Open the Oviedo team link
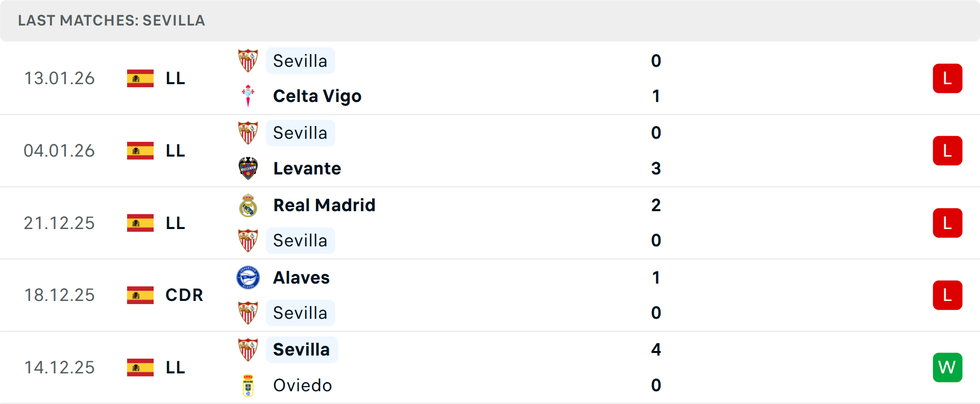The image size is (980, 404). pos(302,385)
